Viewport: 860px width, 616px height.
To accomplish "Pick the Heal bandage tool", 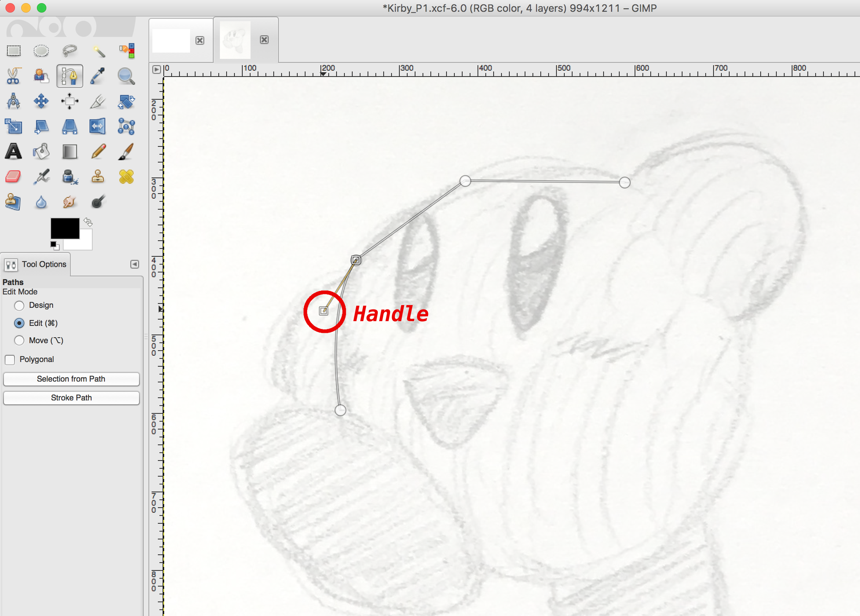I will click(126, 177).
